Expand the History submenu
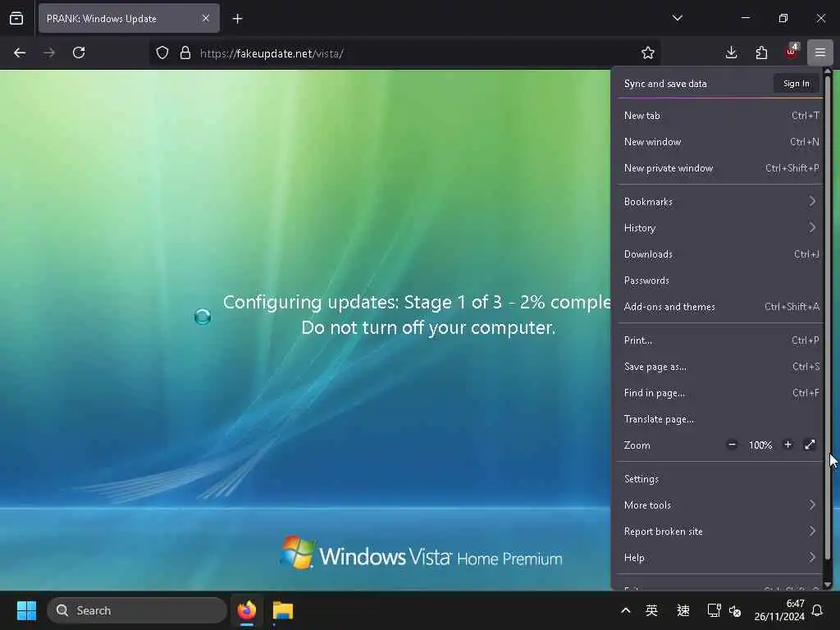840x630 pixels. (x=719, y=228)
